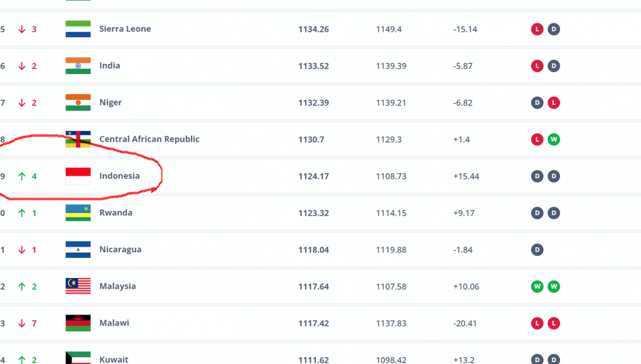
Task: Click the Sierra Leone flag icon
Action: [x=78, y=29]
